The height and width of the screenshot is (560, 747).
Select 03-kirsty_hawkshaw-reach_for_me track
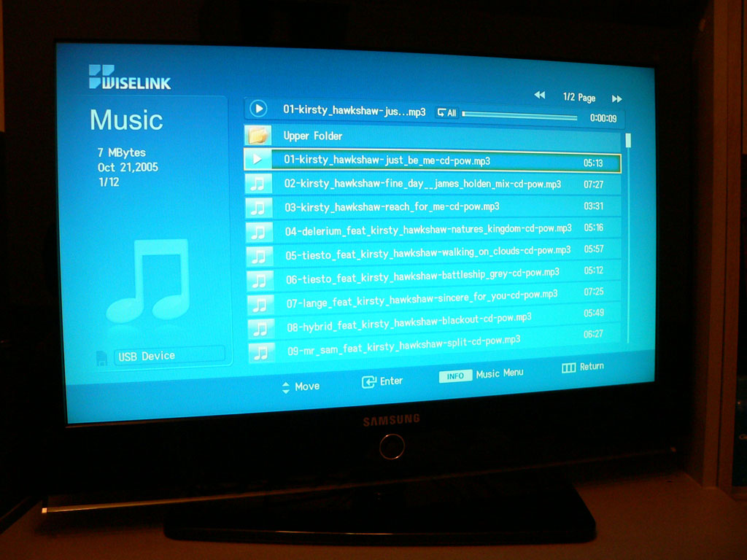392,207
